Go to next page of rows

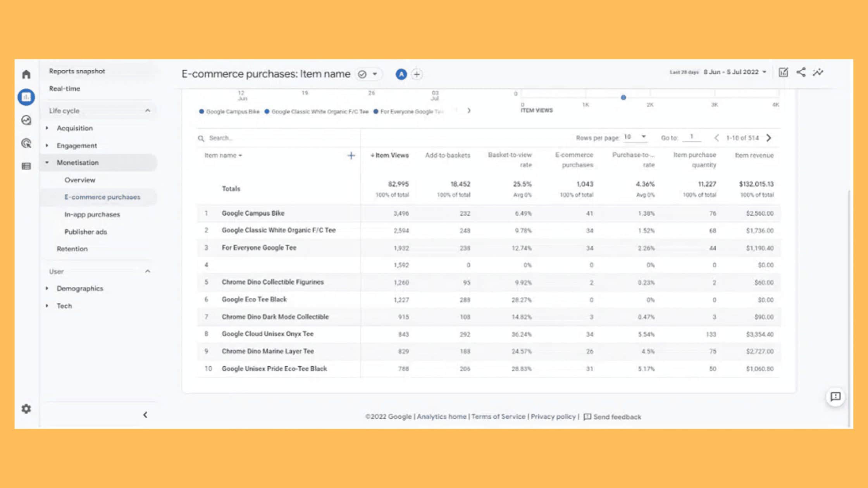[x=769, y=138]
